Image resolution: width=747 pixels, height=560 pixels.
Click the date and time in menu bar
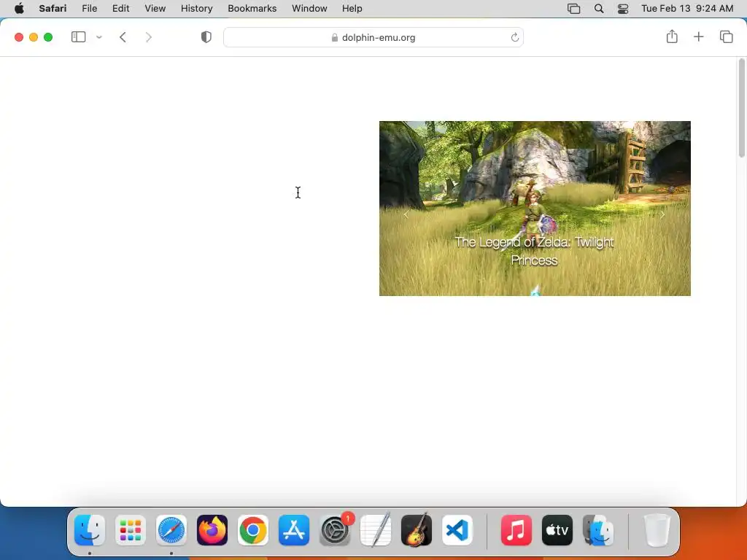point(687,9)
